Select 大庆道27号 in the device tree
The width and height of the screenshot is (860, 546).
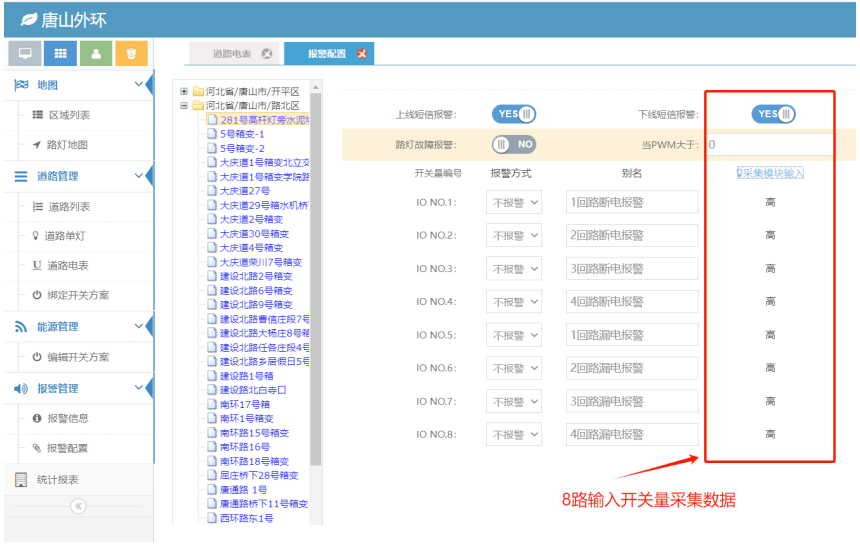pyautogui.click(x=244, y=191)
